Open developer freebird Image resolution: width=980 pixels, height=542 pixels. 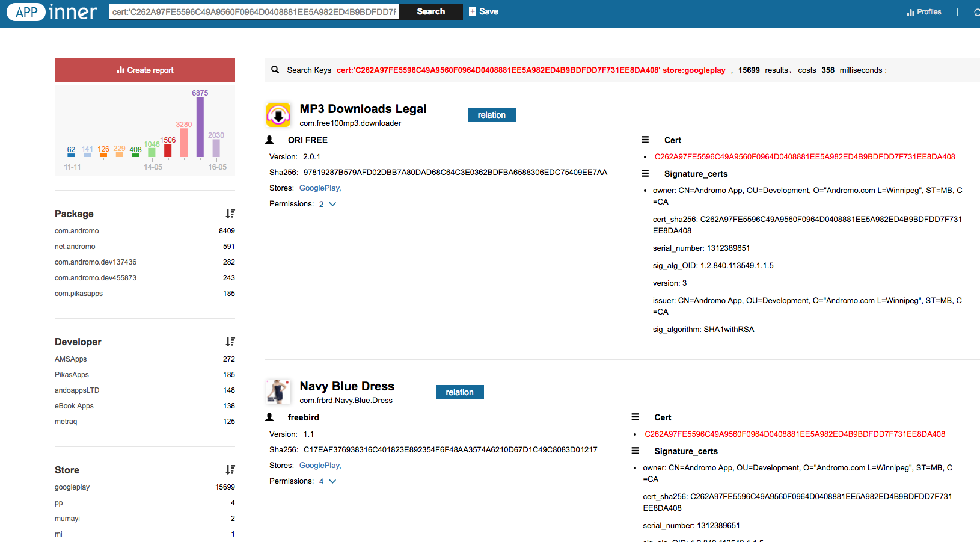(x=304, y=417)
